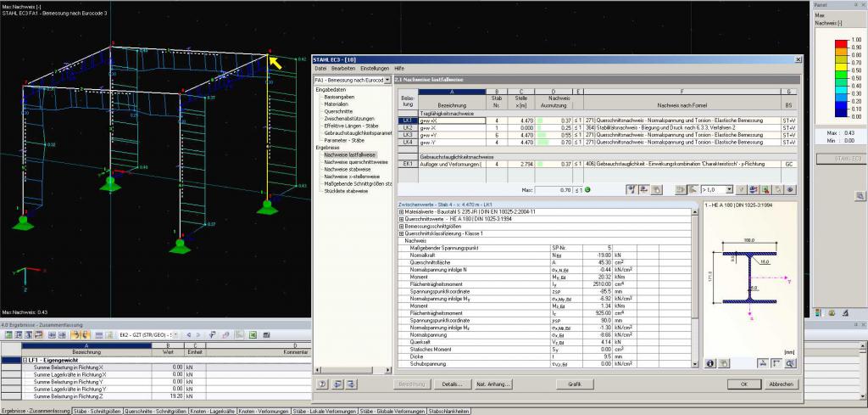The height and width of the screenshot is (415, 868).
Task: Expand the Querschnittsklassifizierung Klasse 1 row
Action: [400, 234]
